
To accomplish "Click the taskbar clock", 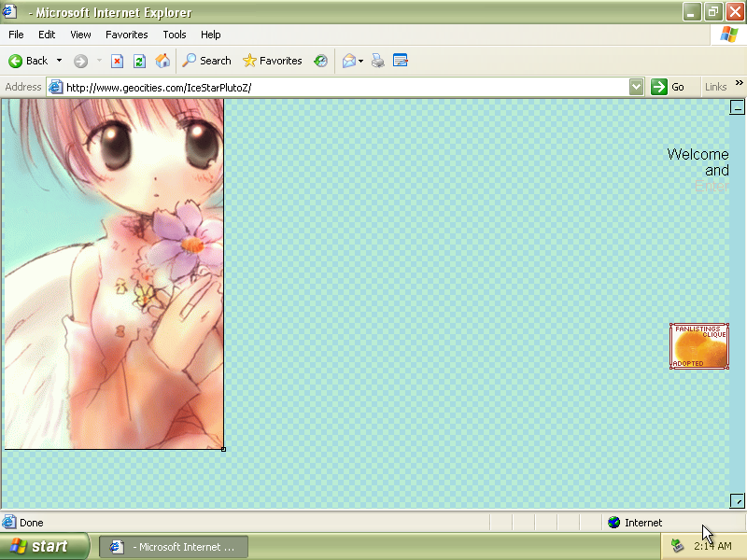I will [x=712, y=546].
